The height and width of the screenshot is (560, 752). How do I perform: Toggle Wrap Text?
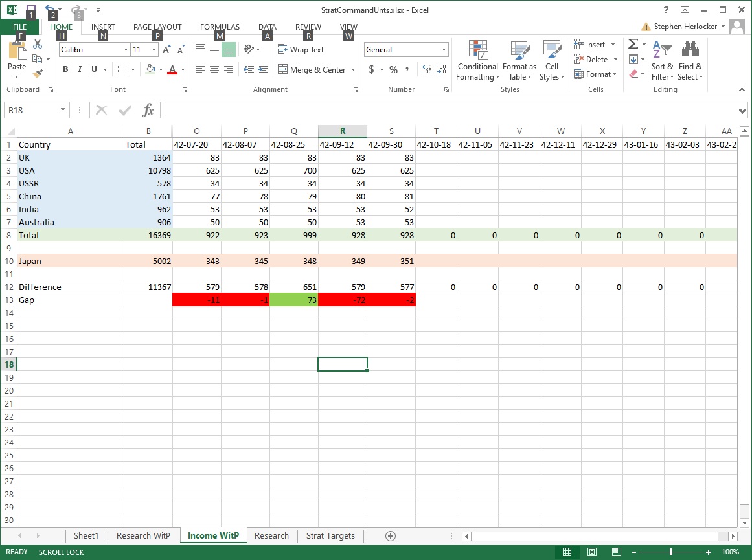301,49
